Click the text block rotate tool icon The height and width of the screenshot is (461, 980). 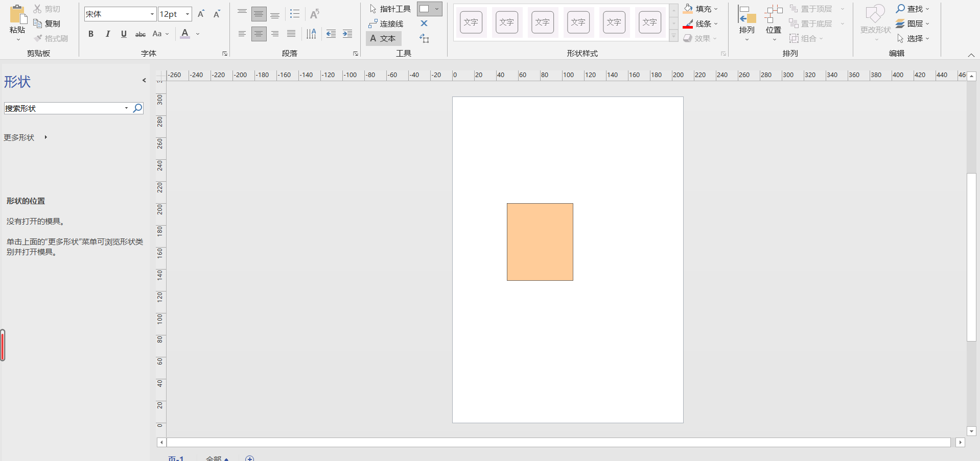tap(424, 38)
